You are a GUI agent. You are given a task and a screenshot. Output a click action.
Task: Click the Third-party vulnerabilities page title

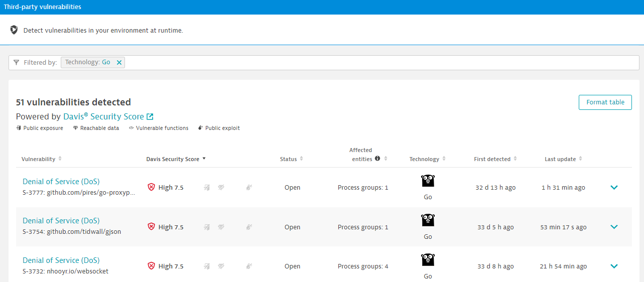tap(43, 7)
